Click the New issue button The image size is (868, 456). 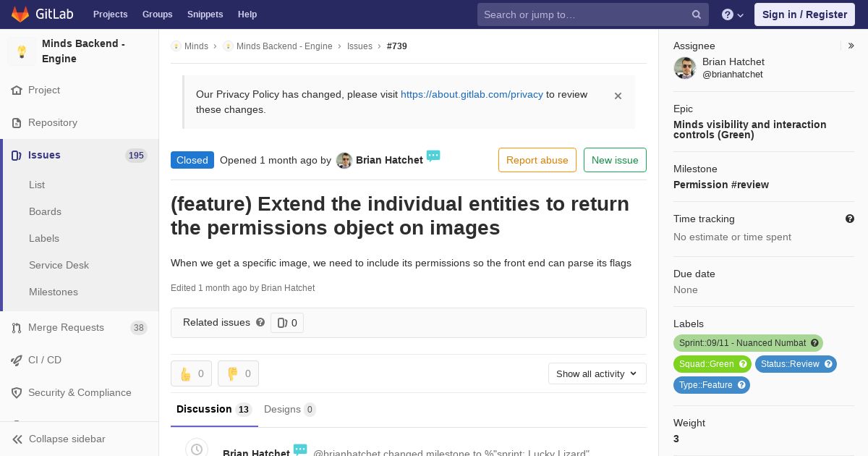pos(615,160)
